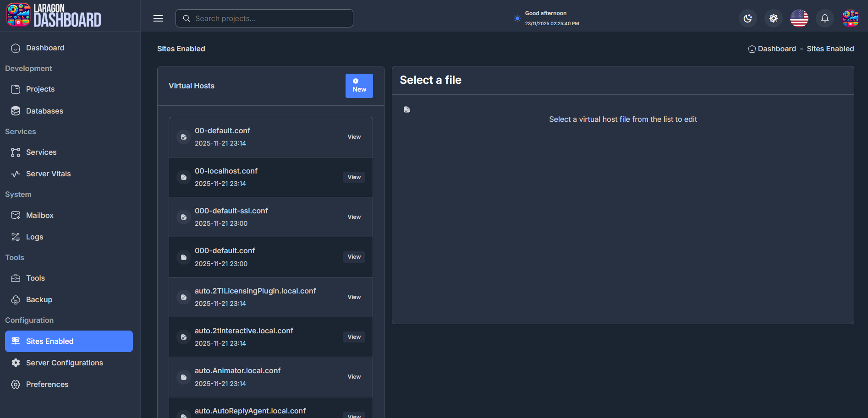Open Server Configurations
This screenshot has width=868, height=418.
point(65,363)
